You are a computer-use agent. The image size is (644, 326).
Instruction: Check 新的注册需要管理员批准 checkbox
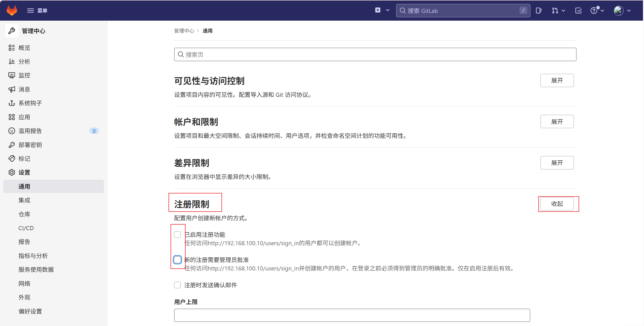point(177,260)
